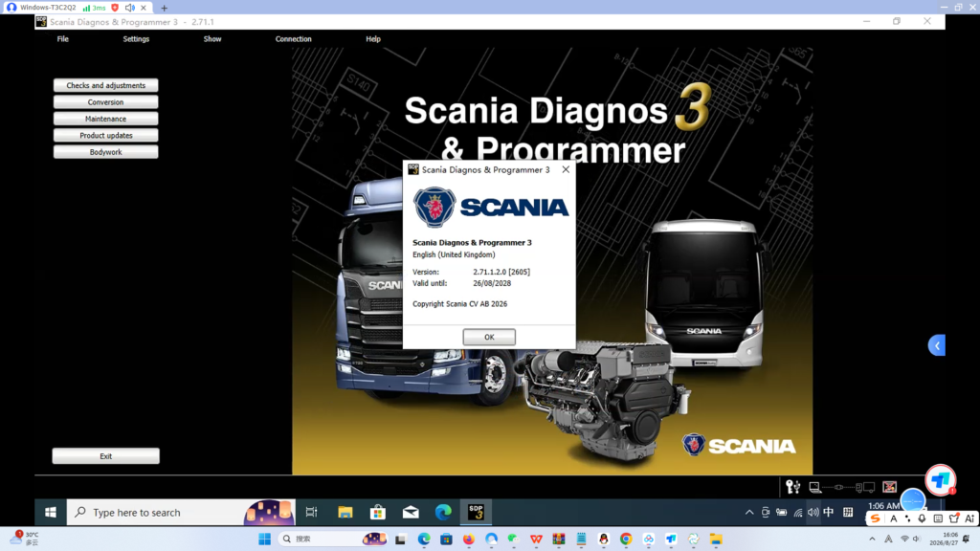980x551 pixels.
Task: Click the version text 2.71.1.2.0 [2605]
Action: pos(501,272)
